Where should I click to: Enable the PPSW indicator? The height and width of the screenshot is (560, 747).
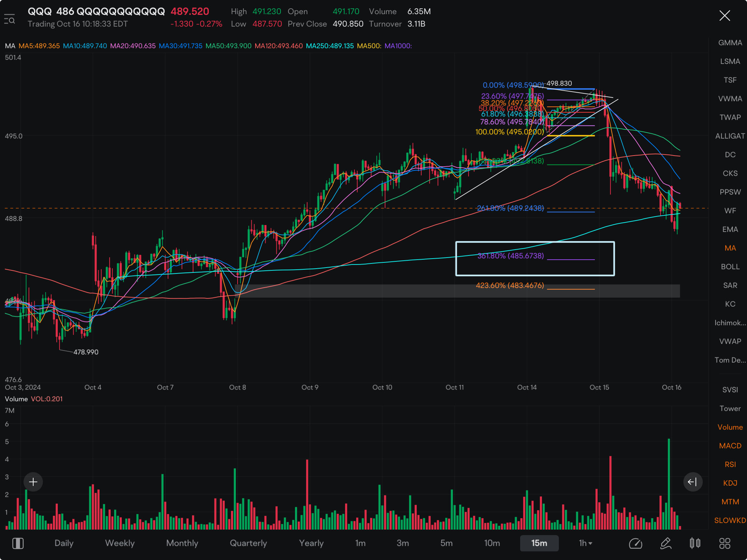730,192
